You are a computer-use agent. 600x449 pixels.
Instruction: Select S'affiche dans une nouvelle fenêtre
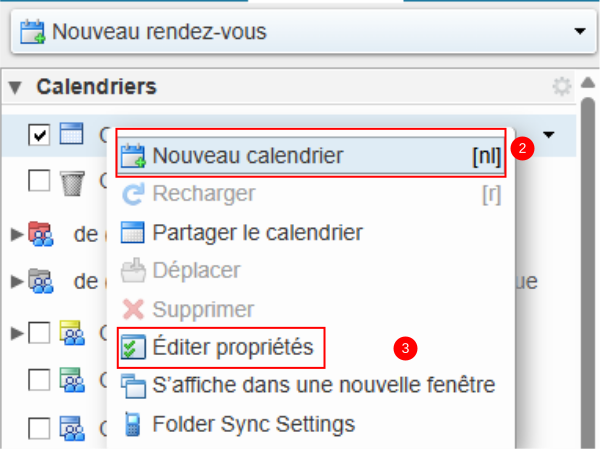(324, 386)
